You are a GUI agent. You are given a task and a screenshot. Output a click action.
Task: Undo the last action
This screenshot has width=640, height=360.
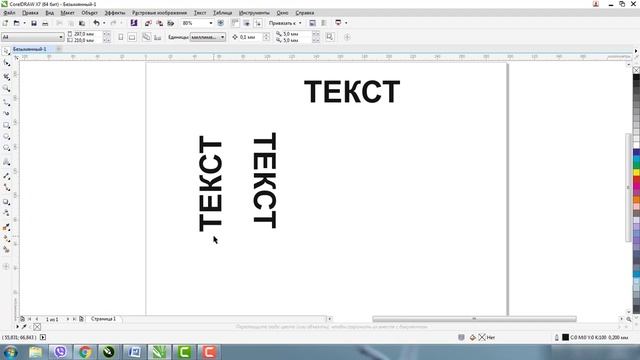(96, 23)
